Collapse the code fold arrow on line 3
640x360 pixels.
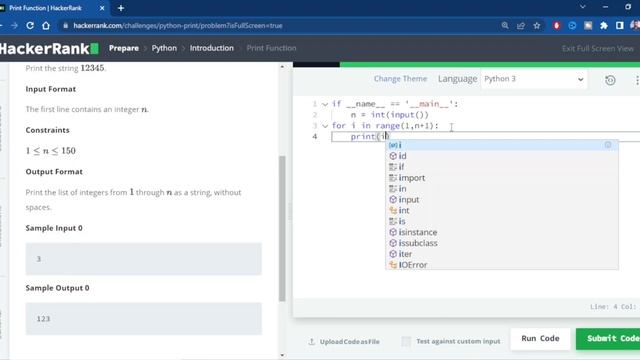tap(325, 126)
